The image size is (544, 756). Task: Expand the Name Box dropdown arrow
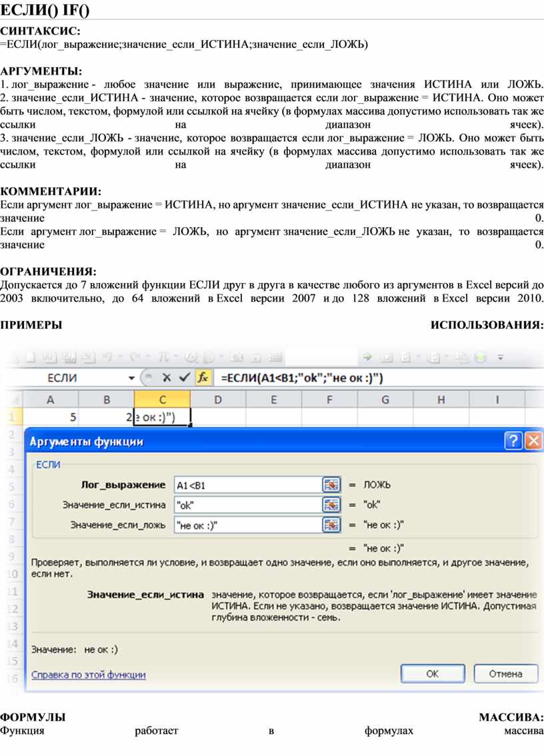[131, 378]
